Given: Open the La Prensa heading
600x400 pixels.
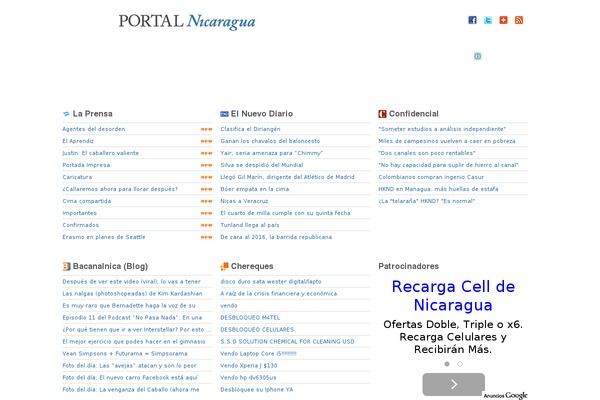Looking at the screenshot, I should coord(93,114).
